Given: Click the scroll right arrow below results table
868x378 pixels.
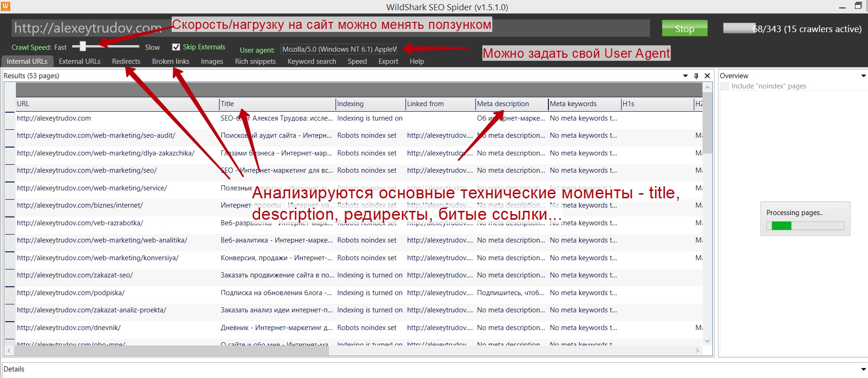Looking at the screenshot, I should pos(697,351).
